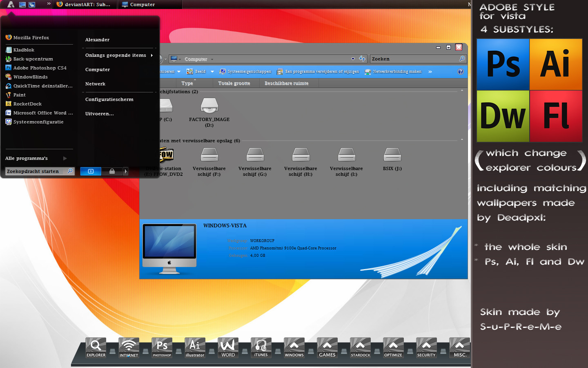Launch PHOTOSHOP from the dock
The height and width of the screenshot is (368, 588).
(x=162, y=348)
